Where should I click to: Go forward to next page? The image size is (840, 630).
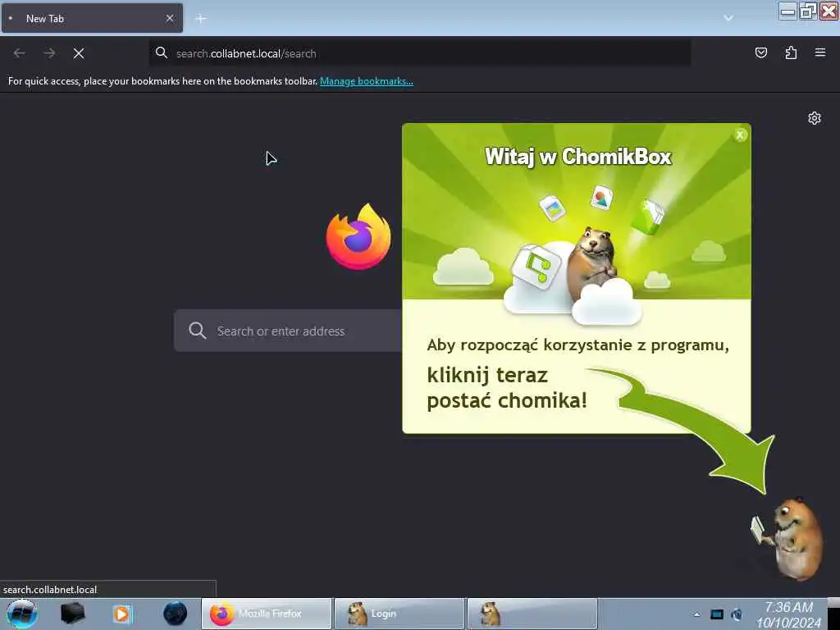tap(49, 53)
